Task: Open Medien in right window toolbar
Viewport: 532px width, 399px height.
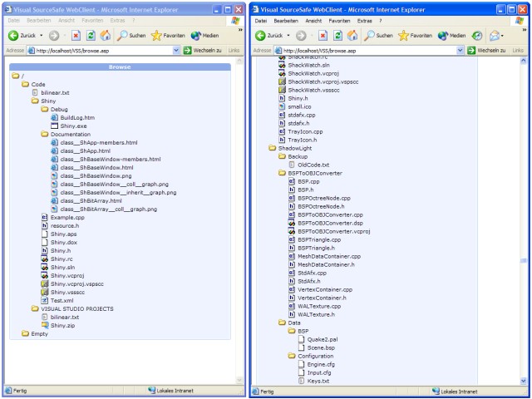Action: [x=451, y=35]
